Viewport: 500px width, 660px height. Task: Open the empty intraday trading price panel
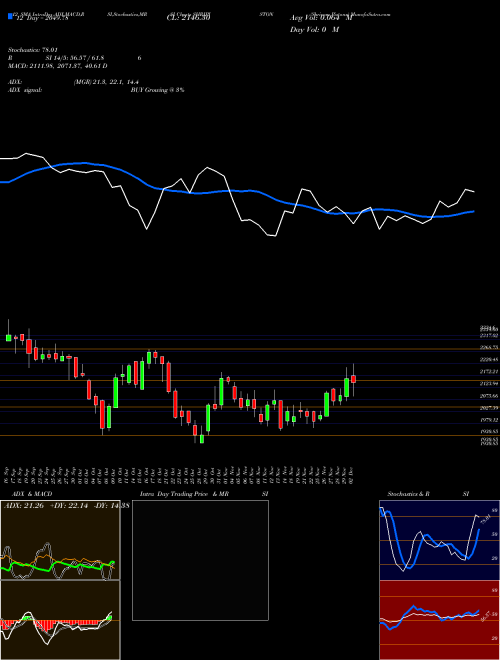tap(200, 560)
